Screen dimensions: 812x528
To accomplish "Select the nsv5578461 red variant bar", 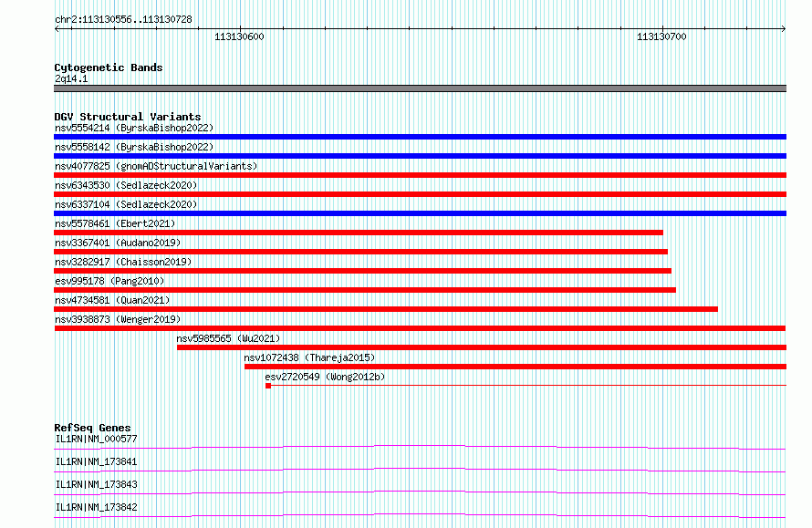I will tap(359, 233).
